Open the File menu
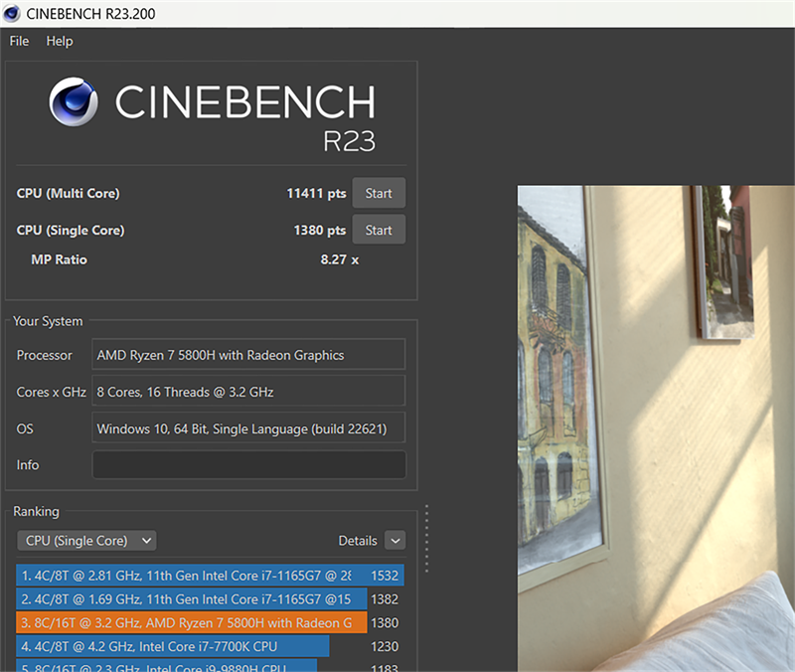 (19, 41)
